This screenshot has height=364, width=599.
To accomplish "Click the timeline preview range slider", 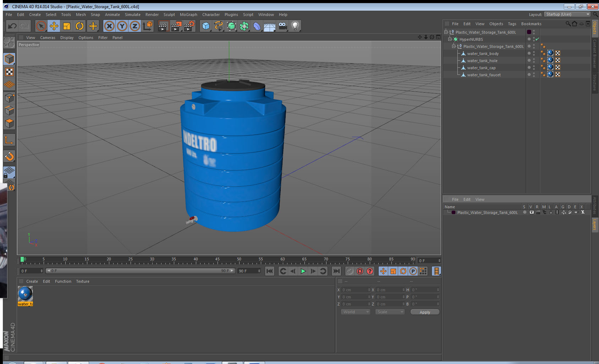I will click(x=140, y=271).
